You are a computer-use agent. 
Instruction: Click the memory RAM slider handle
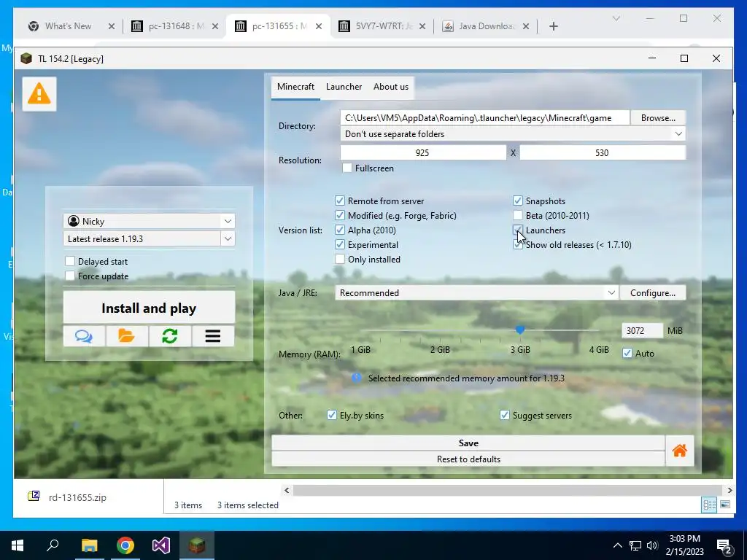[519, 330]
